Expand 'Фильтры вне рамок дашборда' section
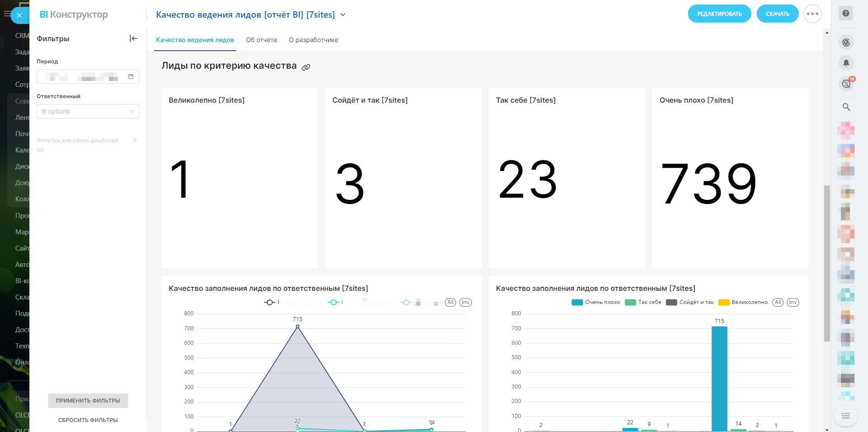 pos(135,140)
